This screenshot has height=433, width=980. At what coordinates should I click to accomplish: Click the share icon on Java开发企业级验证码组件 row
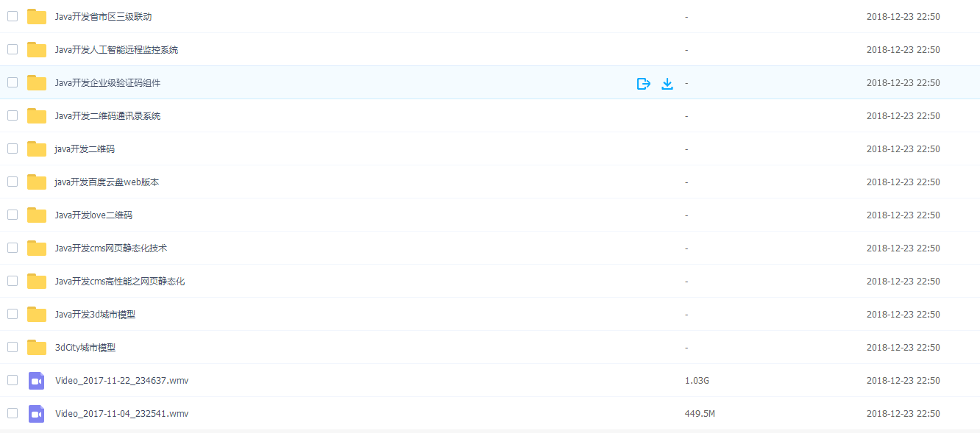tap(644, 84)
